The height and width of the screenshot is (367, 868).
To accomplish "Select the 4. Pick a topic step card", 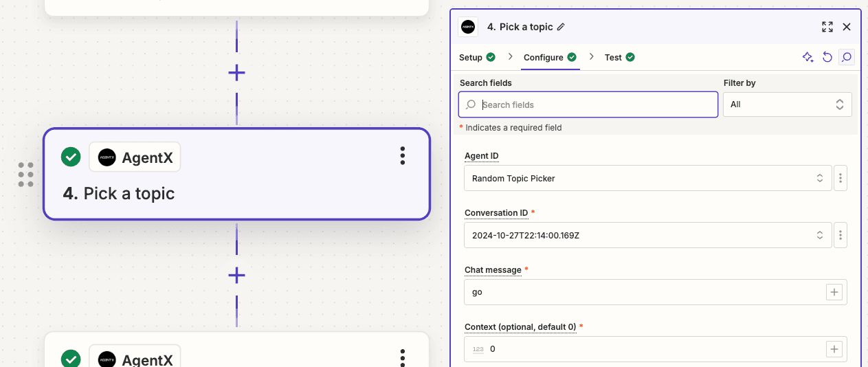I will coord(236,174).
